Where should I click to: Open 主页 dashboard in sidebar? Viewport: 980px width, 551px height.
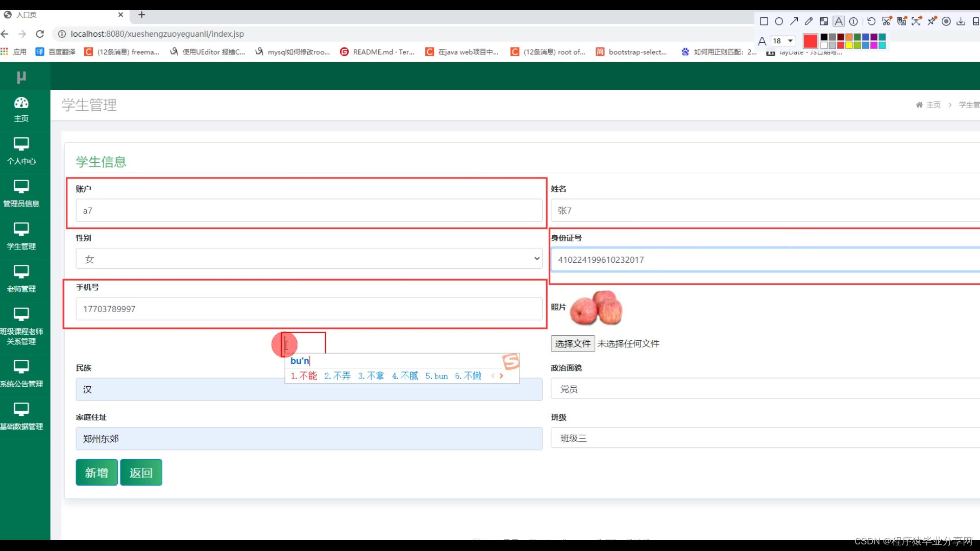(x=21, y=110)
